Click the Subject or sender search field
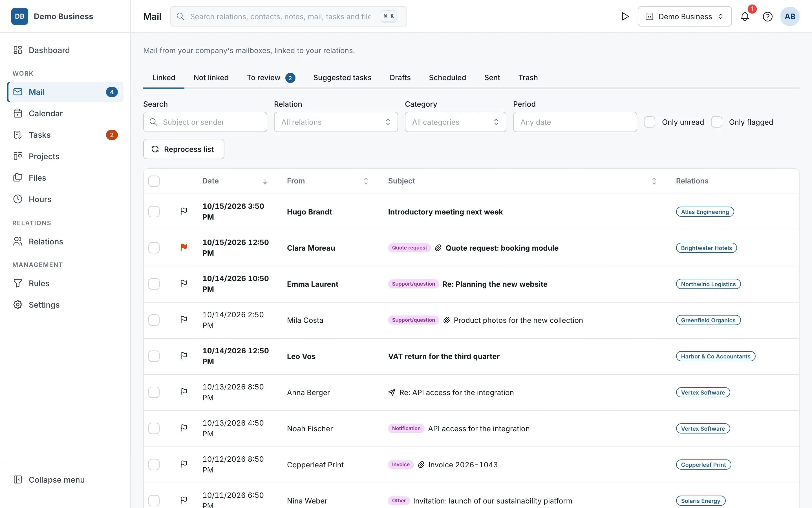The height and width of the screenshot is (508, 812). point(205,122)
